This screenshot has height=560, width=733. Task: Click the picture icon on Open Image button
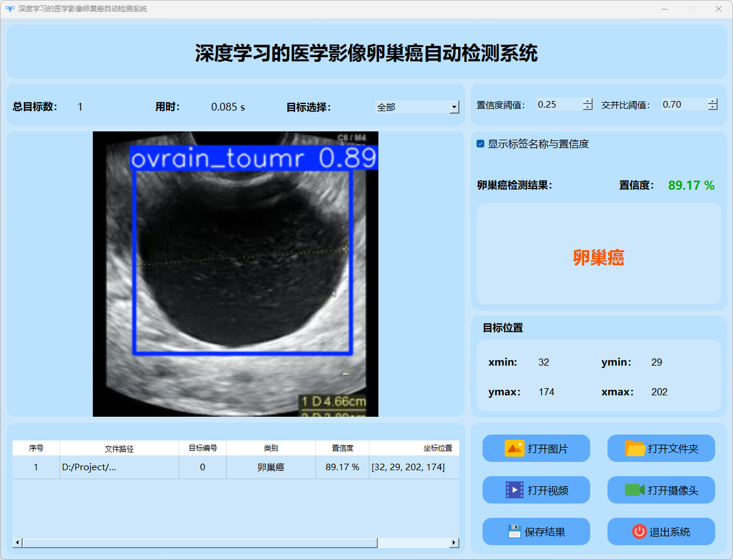coord(514,448)
